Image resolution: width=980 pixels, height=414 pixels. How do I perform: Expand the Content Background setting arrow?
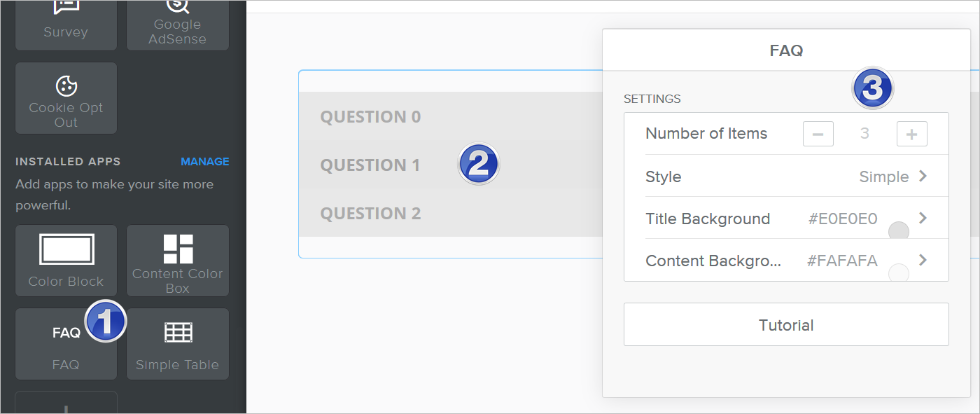click(x=923, y=261)
